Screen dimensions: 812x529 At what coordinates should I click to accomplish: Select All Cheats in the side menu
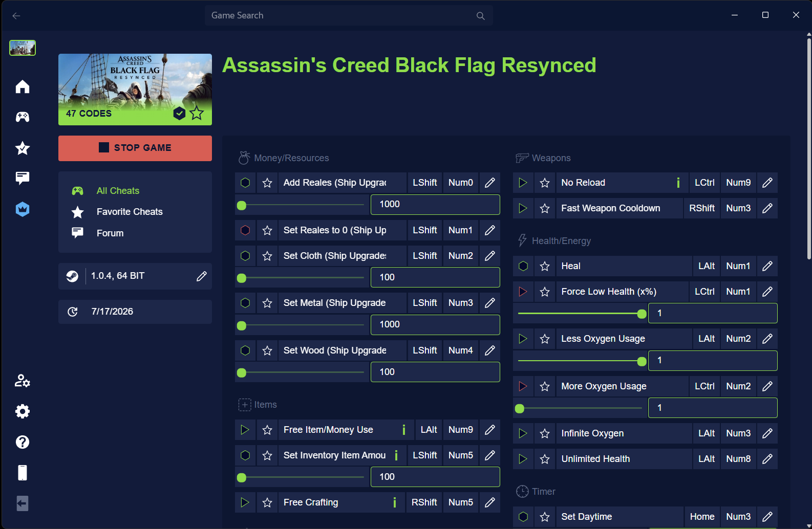point(118,191)
